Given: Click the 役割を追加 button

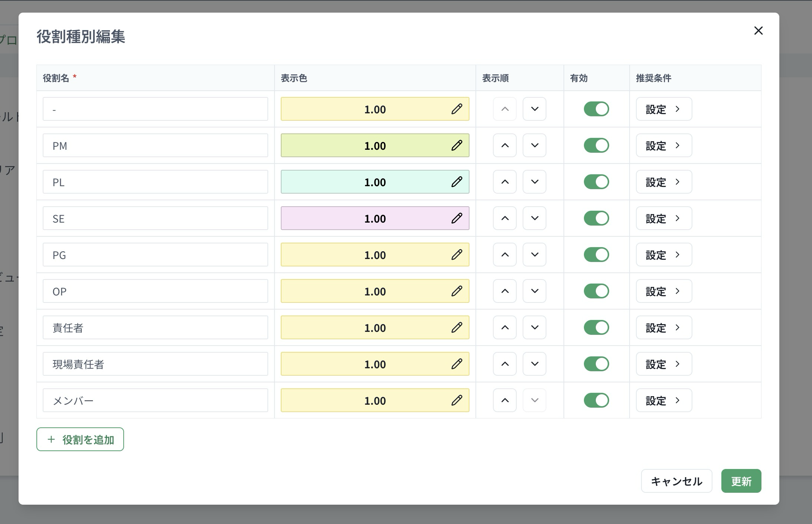Looking at the screenshot, I should coord(80,439).
